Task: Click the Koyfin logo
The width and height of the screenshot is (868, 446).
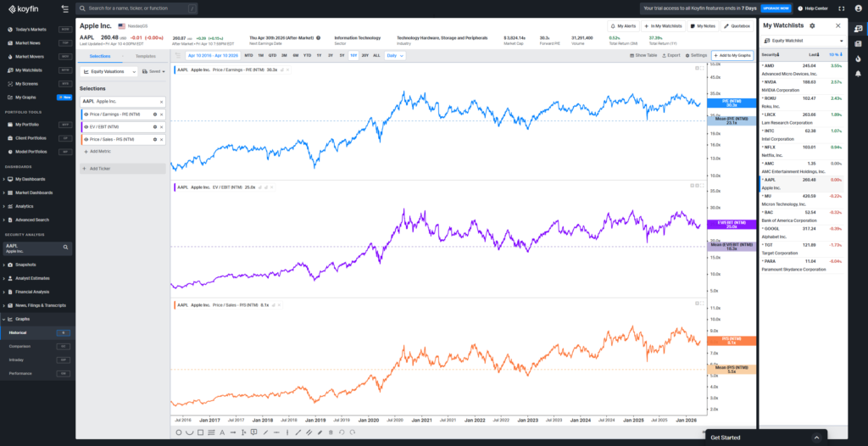Action: tap(24, 8)
